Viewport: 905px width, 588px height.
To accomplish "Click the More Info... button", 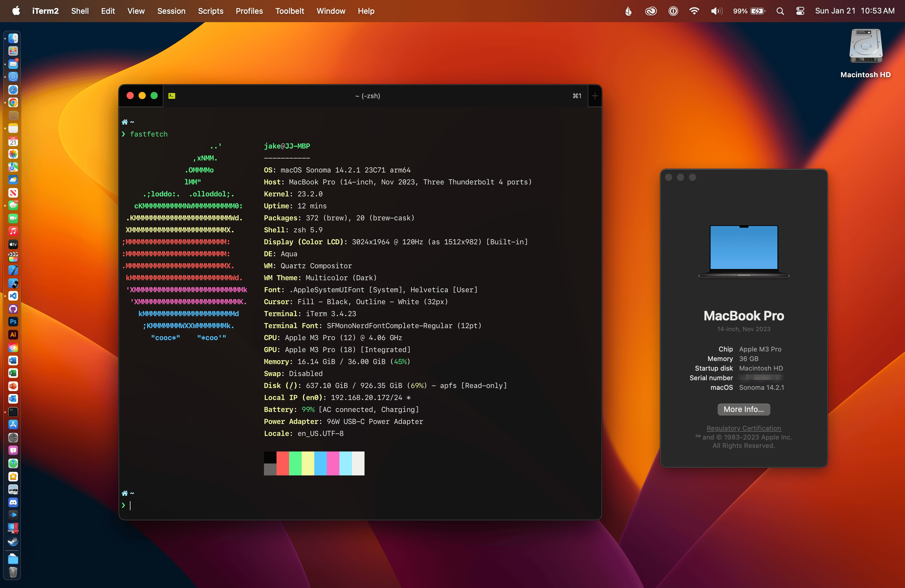I will (x=743, y=409).
